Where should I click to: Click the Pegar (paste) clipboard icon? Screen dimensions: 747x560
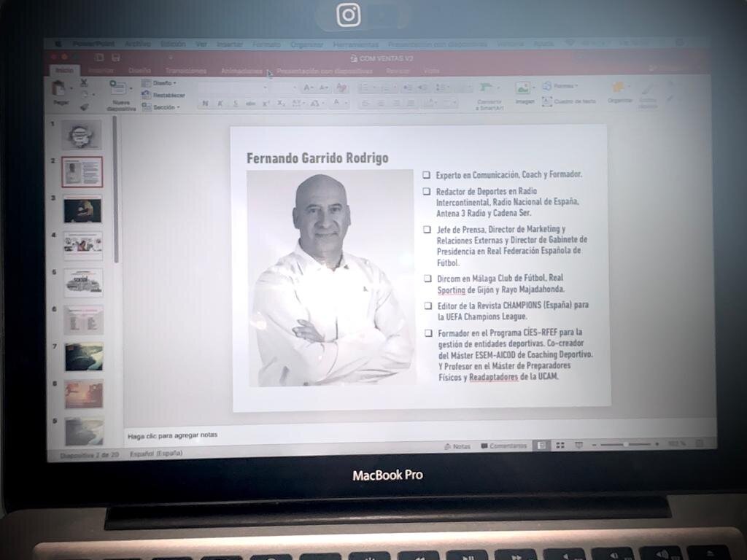click(59, 89)
